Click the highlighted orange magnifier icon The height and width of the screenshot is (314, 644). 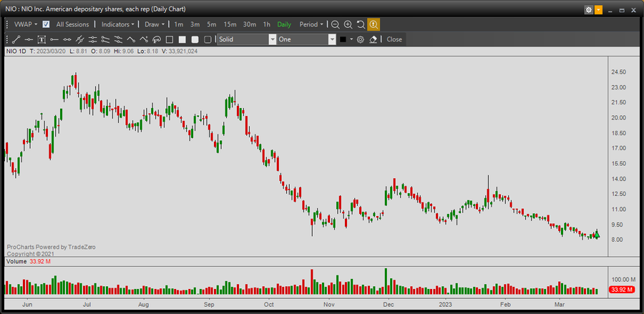[x=374, y=24]
